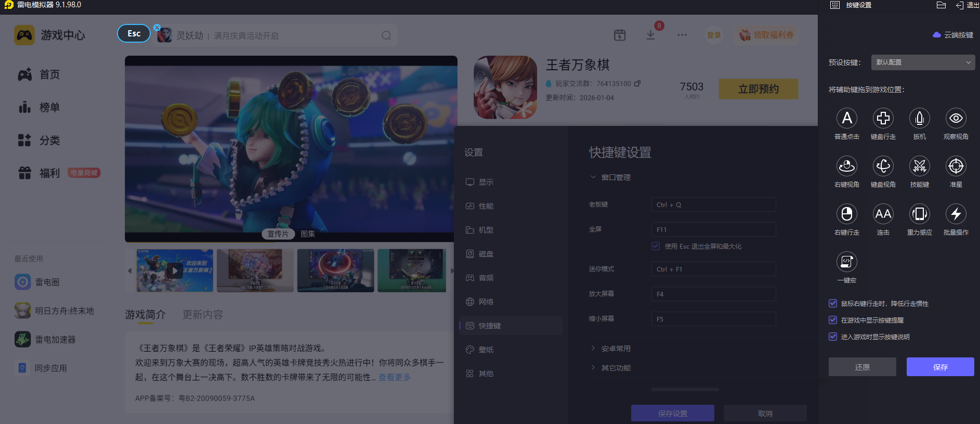Image resolution: width=980 pixels, height=424 pixels.
Task: Toggle 使用 Esc 退出全屏和最大化 checkbox
Action: coord(656,246)
